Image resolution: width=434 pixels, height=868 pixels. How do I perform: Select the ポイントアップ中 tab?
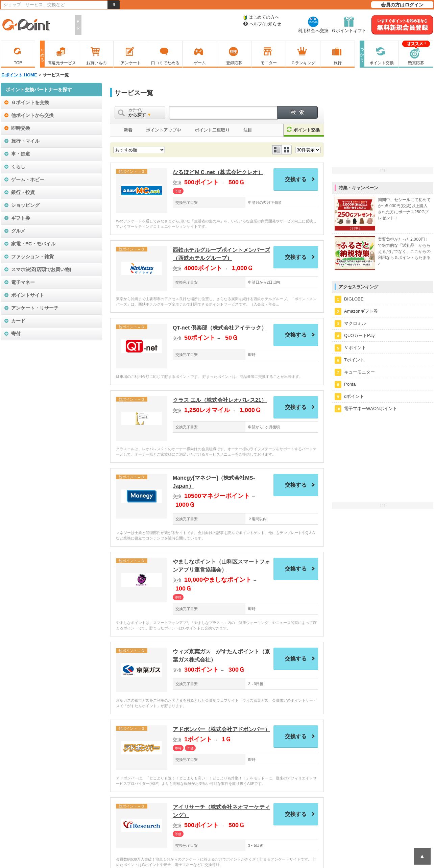(x=163, y=130)
